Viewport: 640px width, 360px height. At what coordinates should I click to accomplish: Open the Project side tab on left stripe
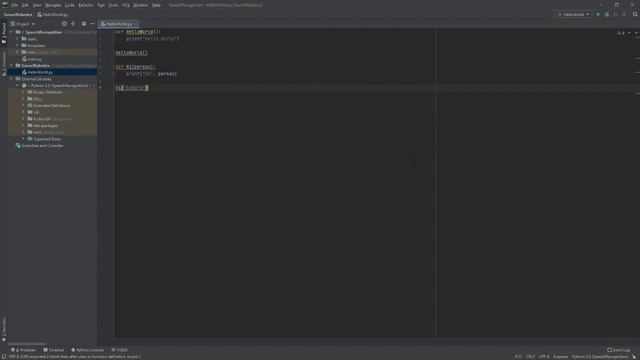(4, 33)
